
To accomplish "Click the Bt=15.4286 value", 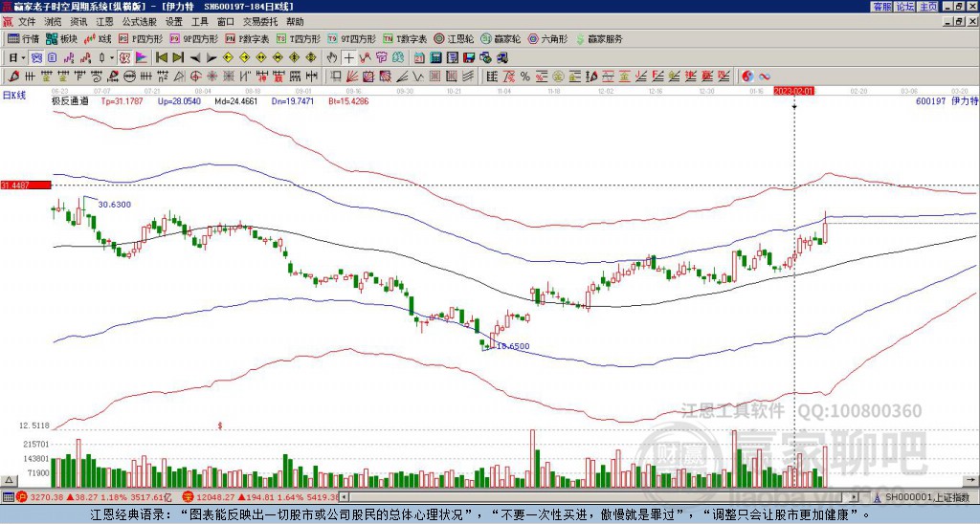I will (348, 100).
